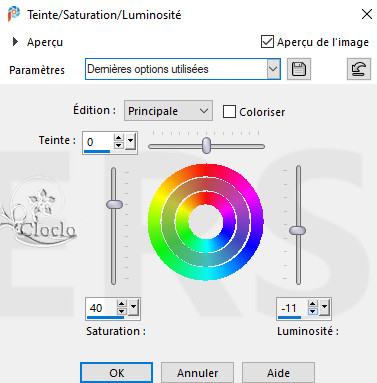The image size is (377, 383).
Task: Click the reset to default arrow icon
Action: 359,69
